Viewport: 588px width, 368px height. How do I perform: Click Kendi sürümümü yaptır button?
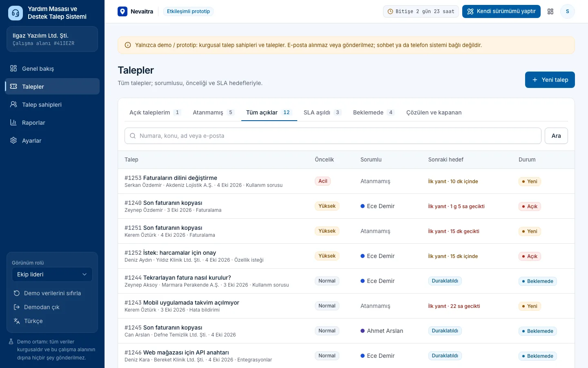pyautogui.click(x=501, y=11)
